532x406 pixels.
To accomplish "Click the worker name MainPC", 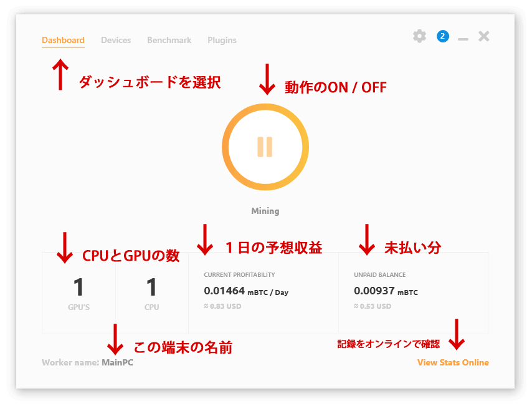I will click(117, 362).
